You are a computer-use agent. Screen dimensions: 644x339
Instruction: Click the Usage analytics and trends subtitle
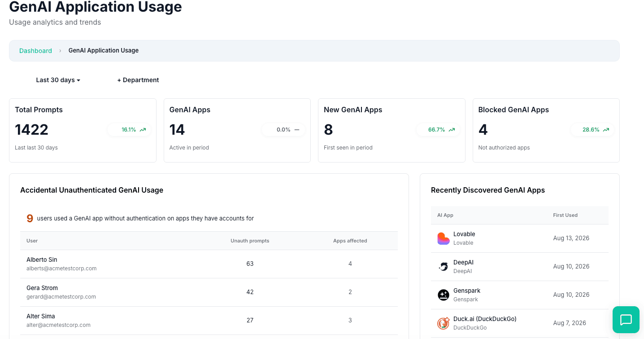tap(55, 22)
